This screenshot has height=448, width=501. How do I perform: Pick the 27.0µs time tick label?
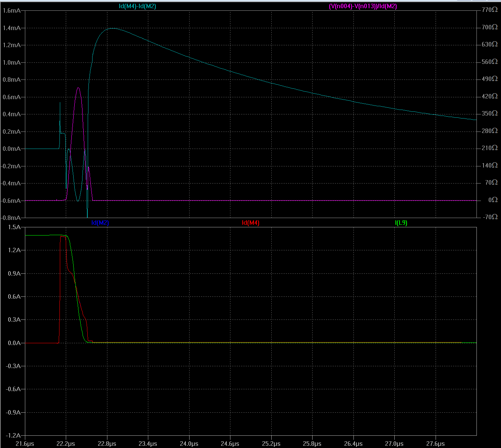394,444
